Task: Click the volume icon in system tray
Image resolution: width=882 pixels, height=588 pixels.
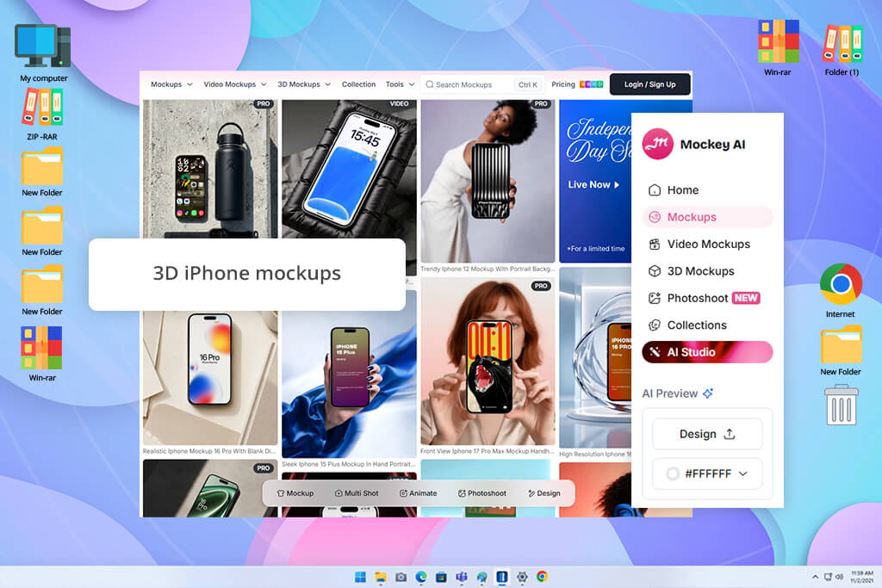Action: 839,577
